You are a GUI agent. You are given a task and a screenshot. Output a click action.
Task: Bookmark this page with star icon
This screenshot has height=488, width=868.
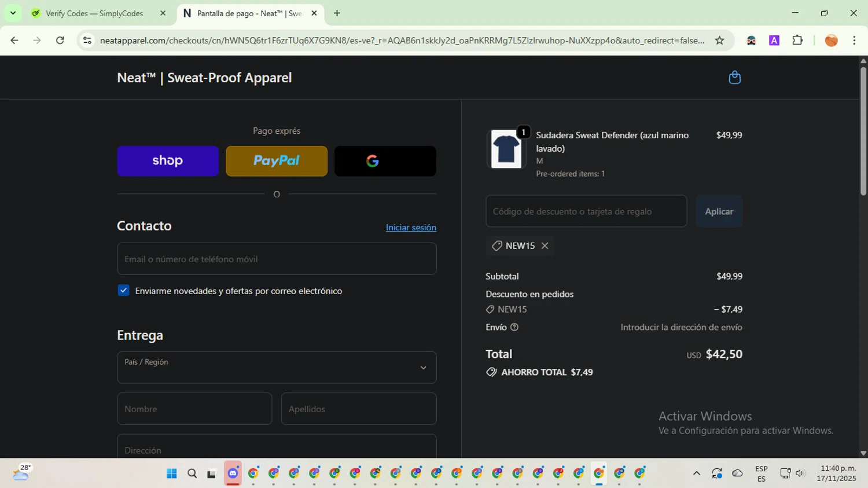[x=719, y=41]
